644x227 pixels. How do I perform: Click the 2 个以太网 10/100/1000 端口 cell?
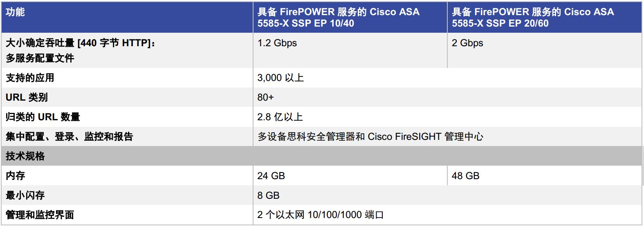[x=447, y=215]
